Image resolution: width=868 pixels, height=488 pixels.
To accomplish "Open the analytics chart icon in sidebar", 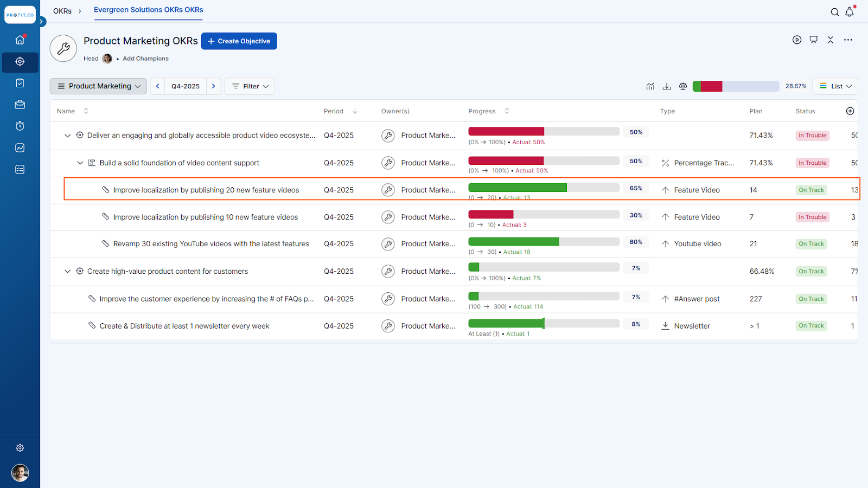I will [20, 147].
